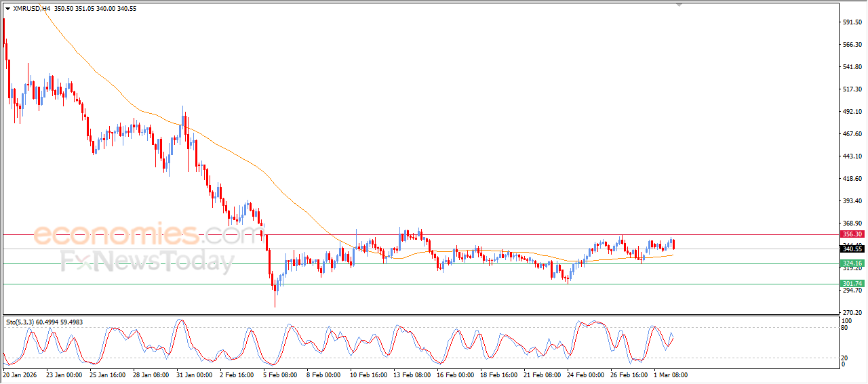Viewport: 868px width, 384px height.
Task: Click the 20 Jan 2026 date label
Action: (19, 375)
